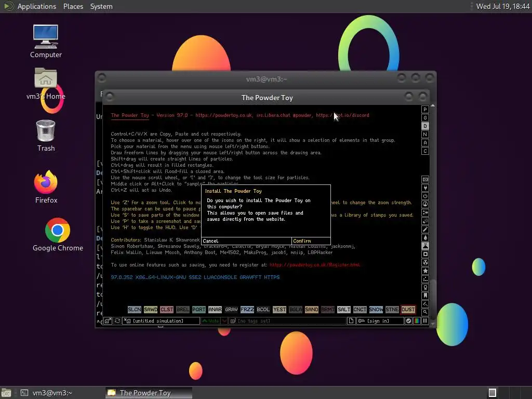Open the Places menu

[73, 6]
